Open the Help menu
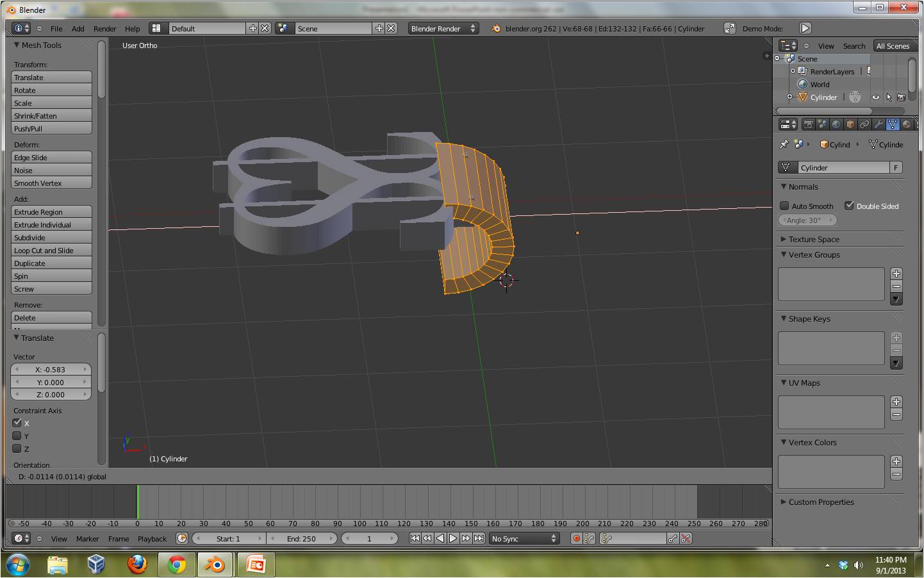Image resolution: width=924 pixels, height=578 pixels. [x=132, y=29]
